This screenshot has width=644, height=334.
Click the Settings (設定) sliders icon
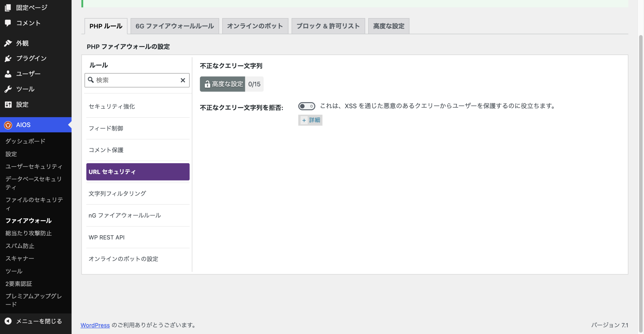coord(8,104)
